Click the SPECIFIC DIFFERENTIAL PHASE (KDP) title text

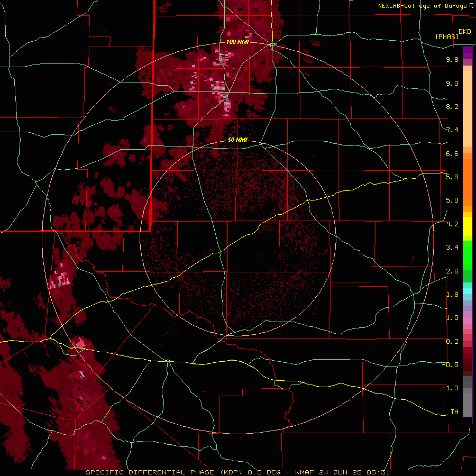tap(165, 472)
